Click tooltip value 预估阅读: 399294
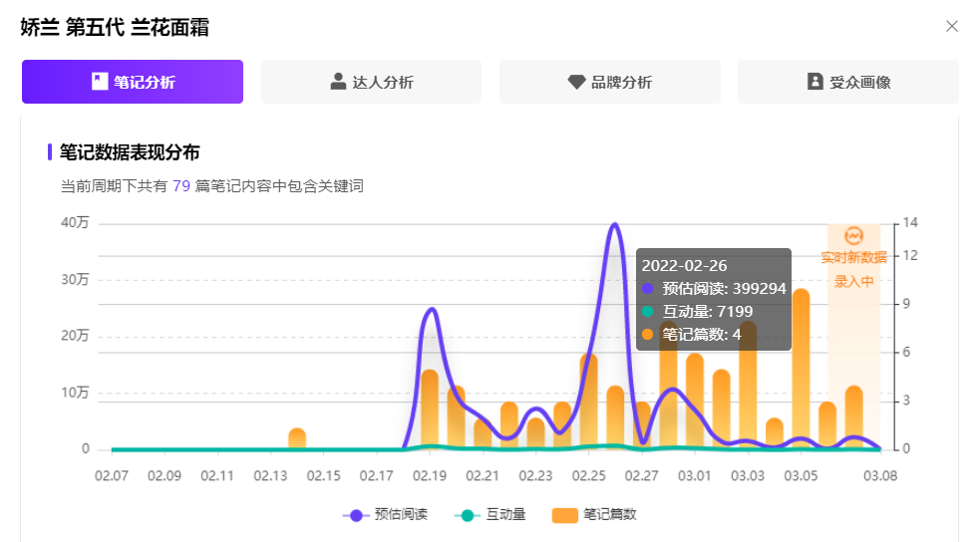Image resolution: width=980 pixels, height=542 pixels. point(714,289)
